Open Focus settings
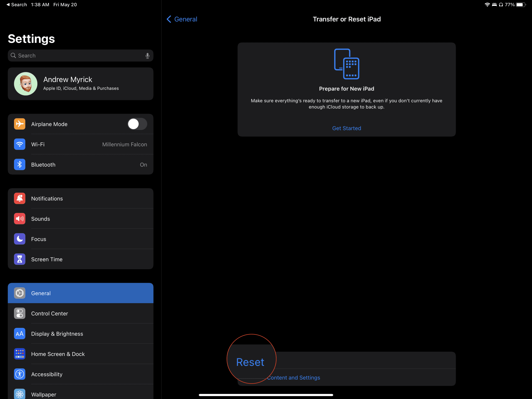532x399 pixels. (81, 239)
